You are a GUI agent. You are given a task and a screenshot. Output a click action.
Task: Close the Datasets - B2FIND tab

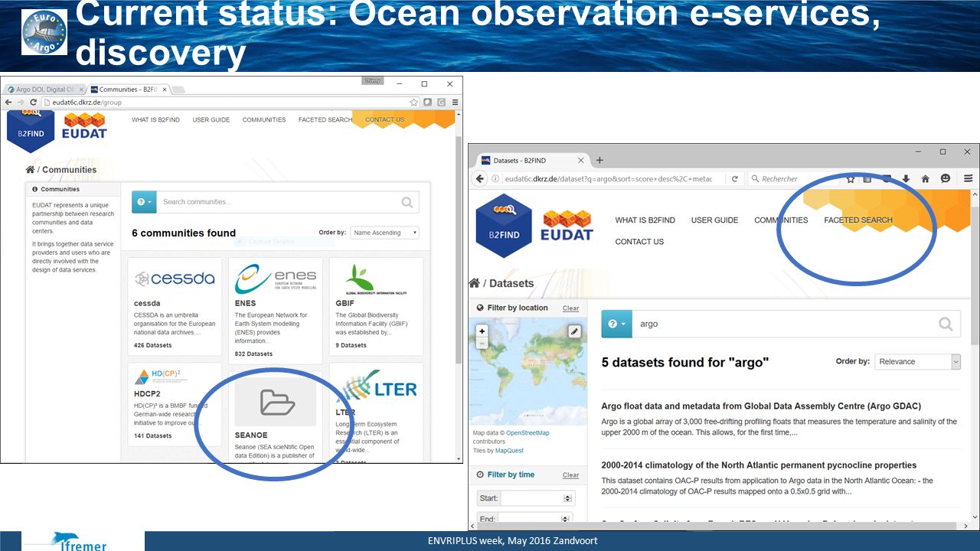click(580, 161)
